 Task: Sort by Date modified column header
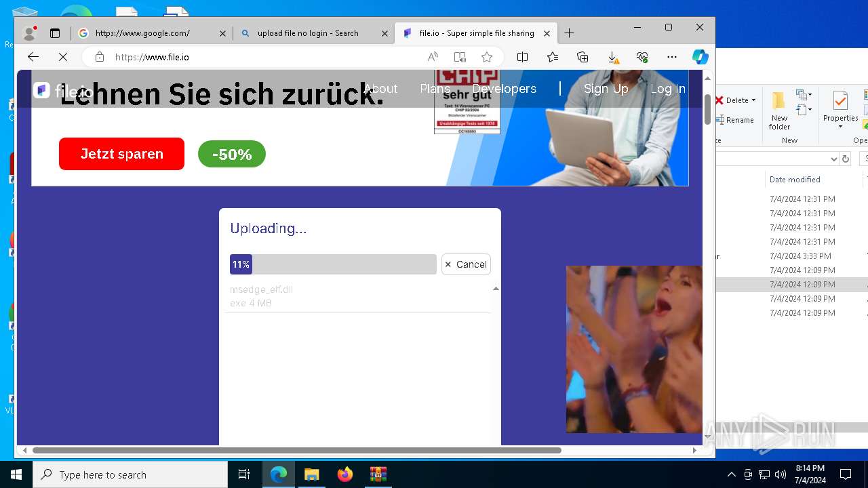[795, 180]
